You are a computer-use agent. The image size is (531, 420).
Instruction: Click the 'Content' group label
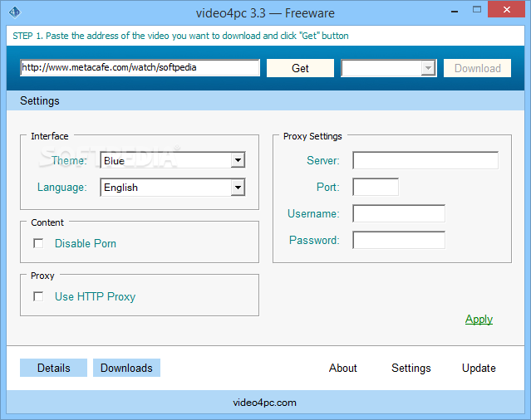pos(47,222)
